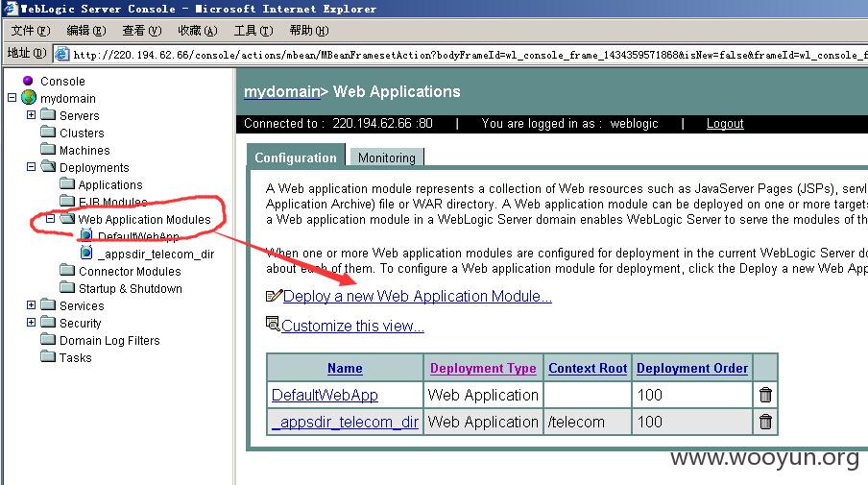
Task: Select Tasks in the navigation tree
Action: tap(75, 357)
